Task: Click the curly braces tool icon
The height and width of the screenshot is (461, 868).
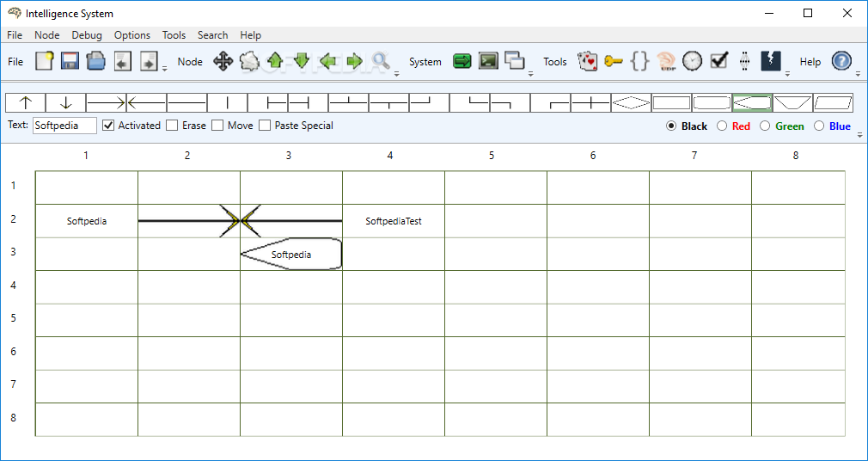Action: (x=639, y=61)
